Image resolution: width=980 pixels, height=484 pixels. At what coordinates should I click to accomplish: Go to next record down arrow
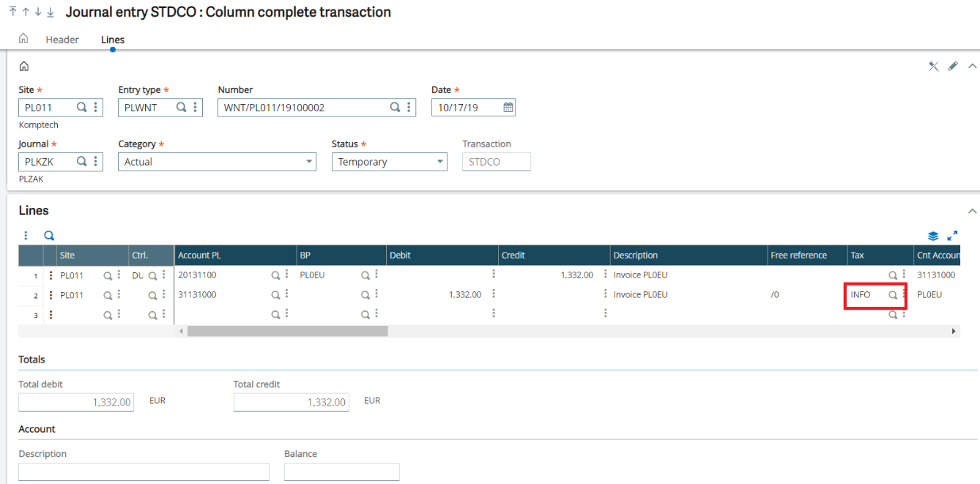click(x=38, y=12)
